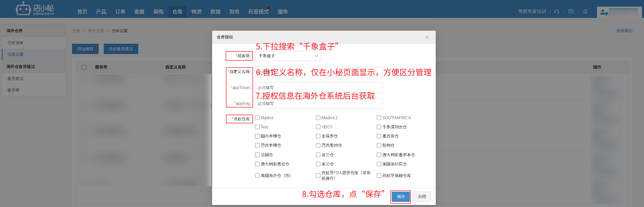644x207 pixels.
Task: Open the help book icon
Action: pyautogui.click(x=571, y=12)
